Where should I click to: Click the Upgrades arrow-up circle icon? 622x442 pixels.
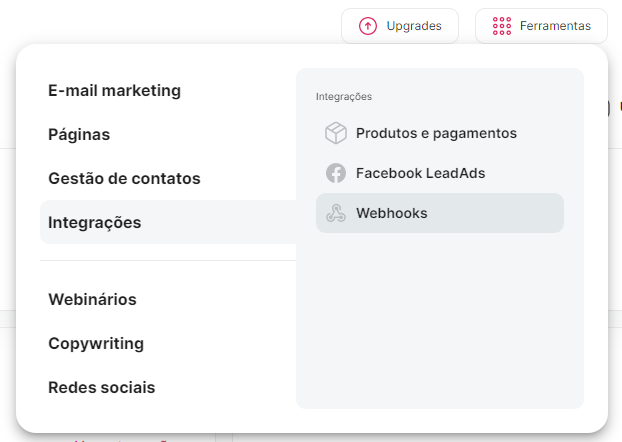click(x=368, y=26)
